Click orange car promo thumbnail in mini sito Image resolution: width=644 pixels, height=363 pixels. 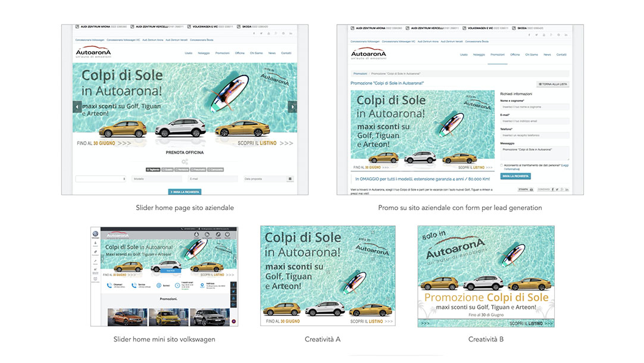coord(127,317)
